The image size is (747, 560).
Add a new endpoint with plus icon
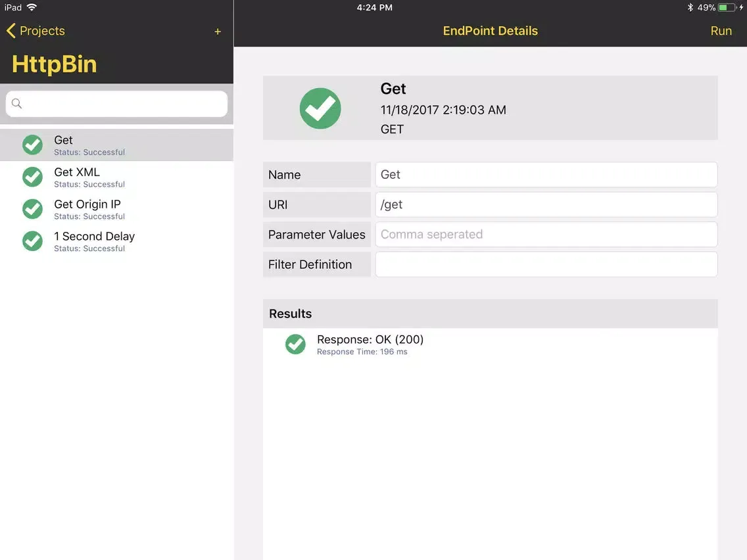[218, 32]
